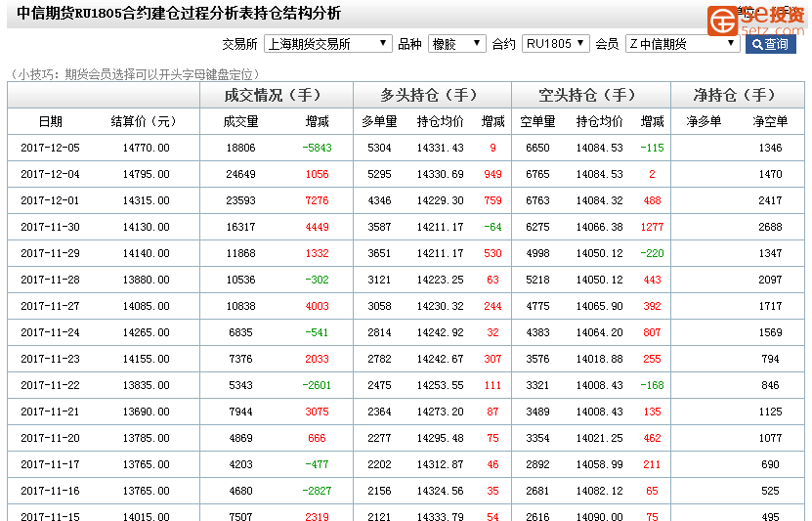Click volume value 4203
Image resolution: width=812 pixels, height=521 pixels.
coord(240,465)
